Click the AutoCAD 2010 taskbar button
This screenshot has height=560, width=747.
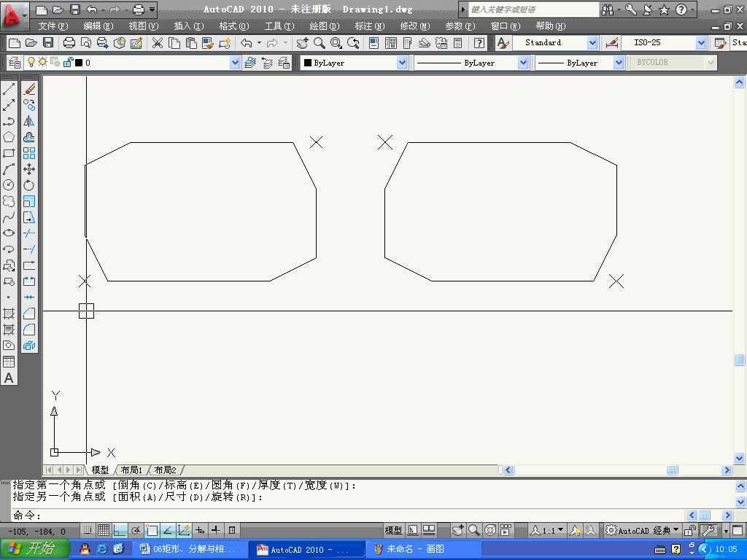tap(307, 549)
